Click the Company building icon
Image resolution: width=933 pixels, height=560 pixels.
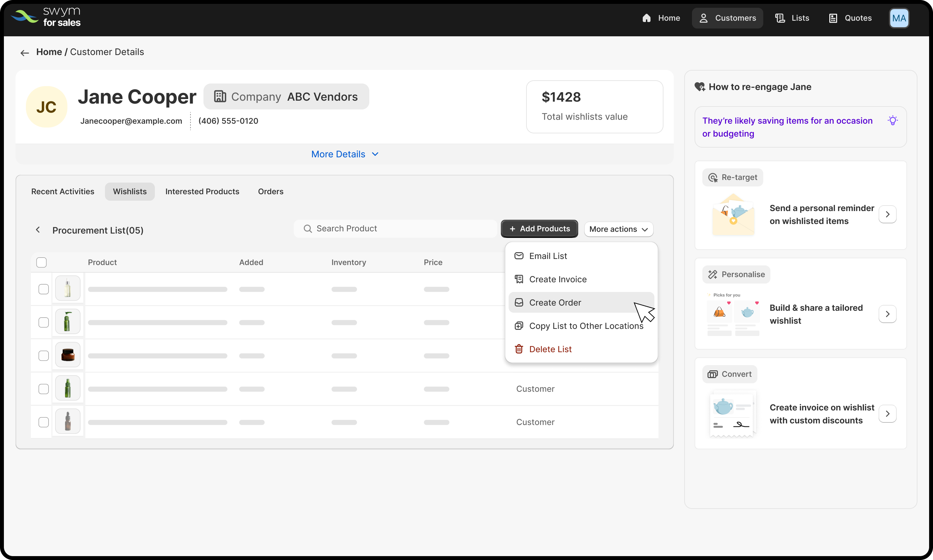(x=220, y=96)
